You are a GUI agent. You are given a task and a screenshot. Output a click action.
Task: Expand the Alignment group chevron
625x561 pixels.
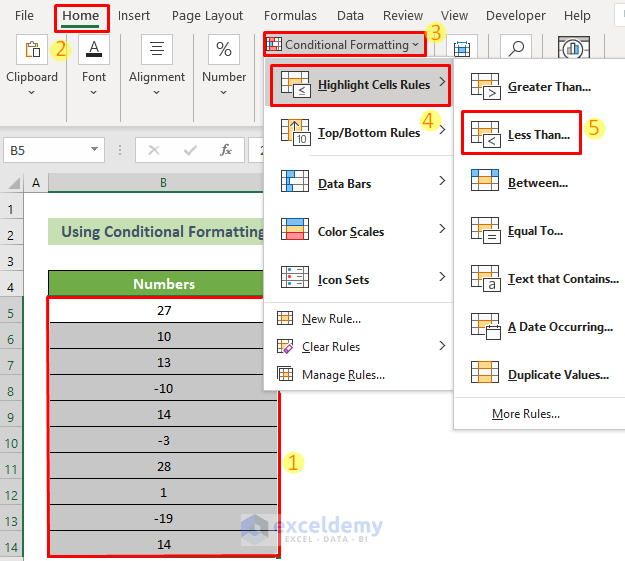(157, 93)
